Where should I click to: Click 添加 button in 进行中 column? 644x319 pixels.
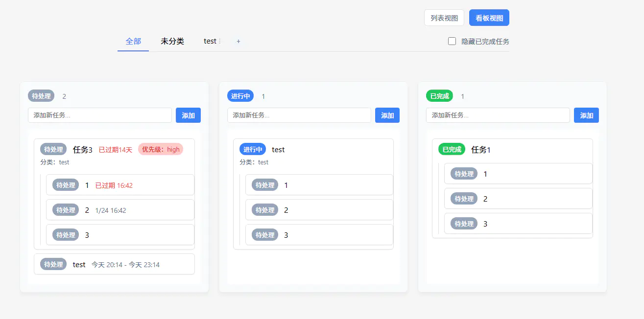(387, 115)
